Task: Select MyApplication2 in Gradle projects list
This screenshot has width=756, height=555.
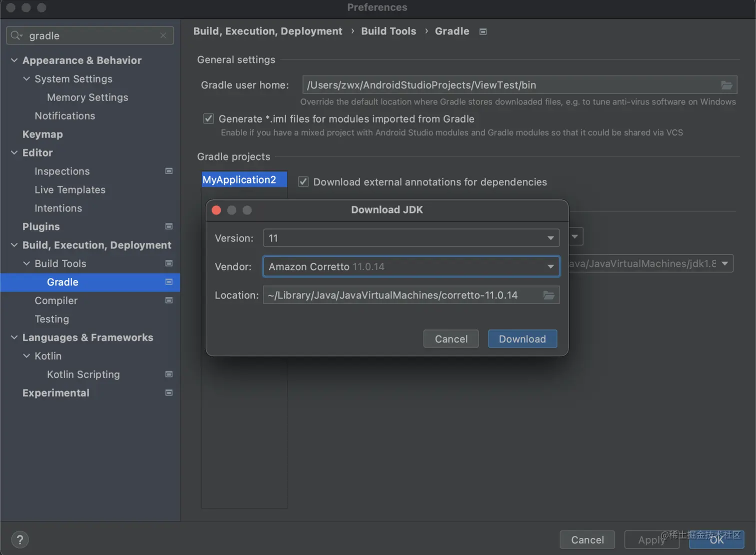Action: click(x=239, y=179)
